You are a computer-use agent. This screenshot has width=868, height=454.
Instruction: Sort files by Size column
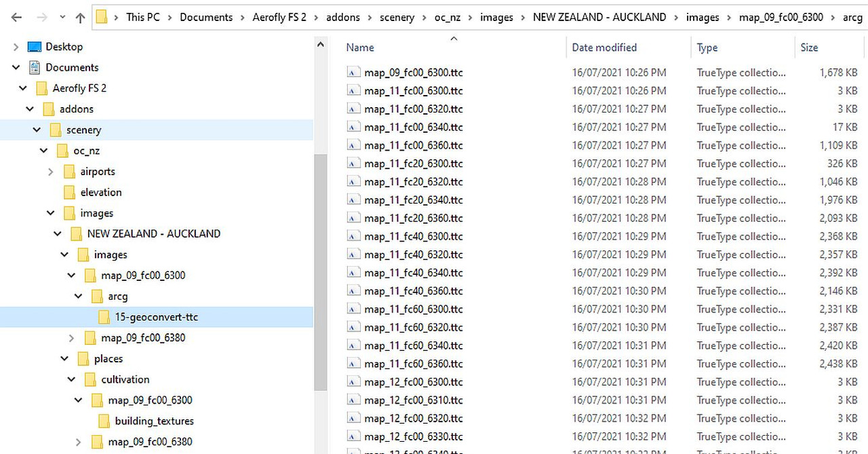click(x=809, y=48)
